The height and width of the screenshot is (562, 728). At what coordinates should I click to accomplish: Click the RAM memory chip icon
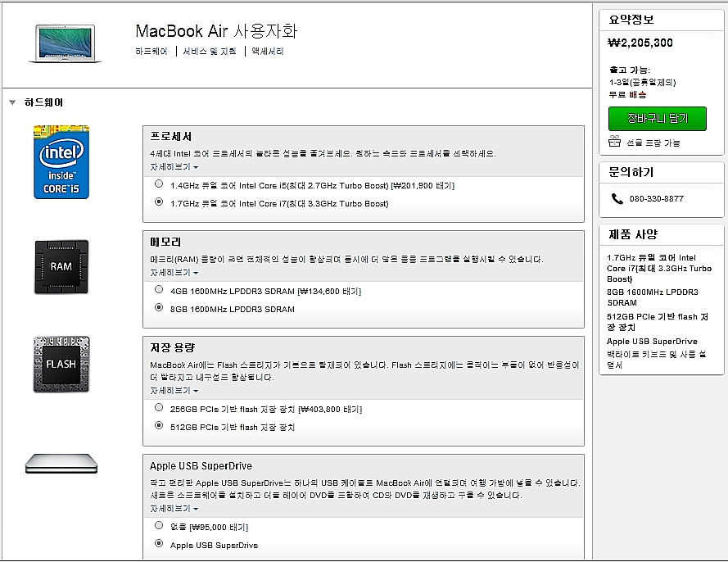[x=61, y=267]
